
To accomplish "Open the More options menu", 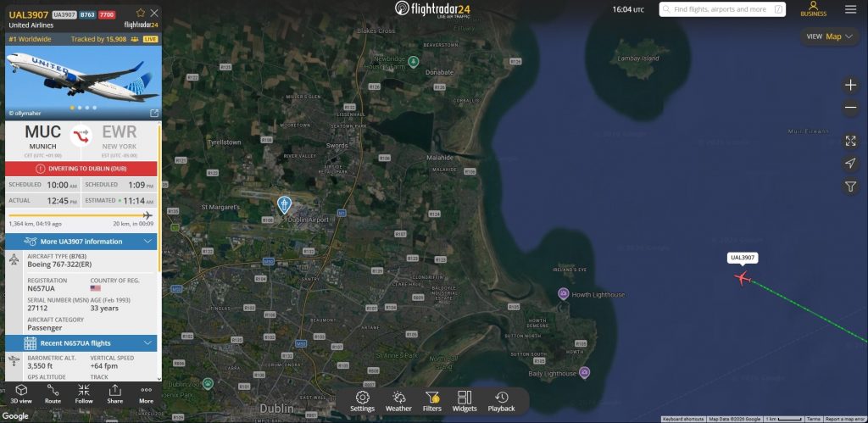I will click(146, 393).
